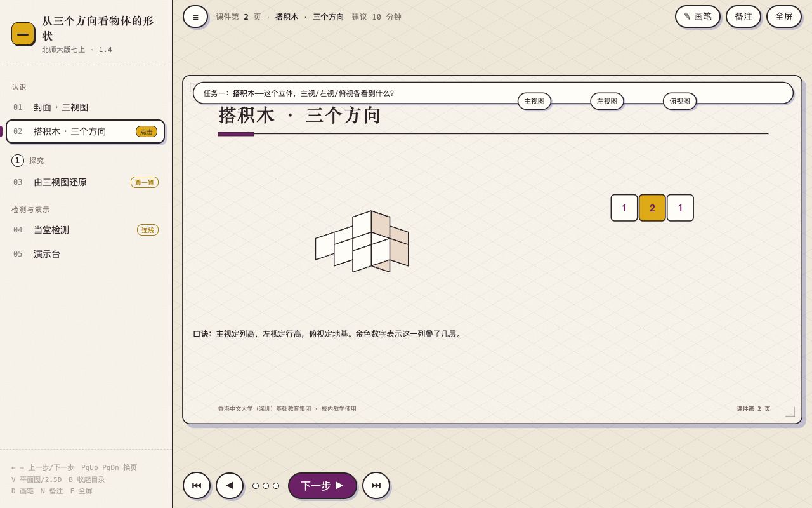Screen dimensions: 812x508
Task: Click the 算一算 badge on slide 03
Action: coord(145,182)
